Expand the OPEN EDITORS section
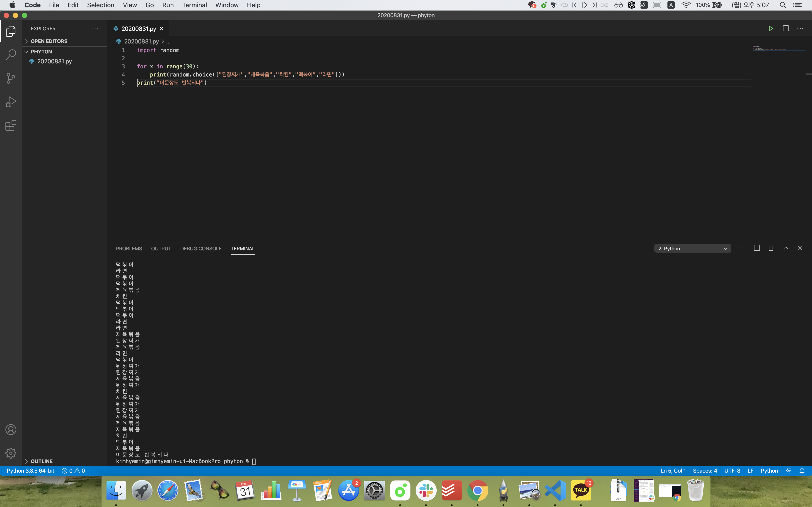The height and width of the screenshot is (507, 812). point(49,41)
